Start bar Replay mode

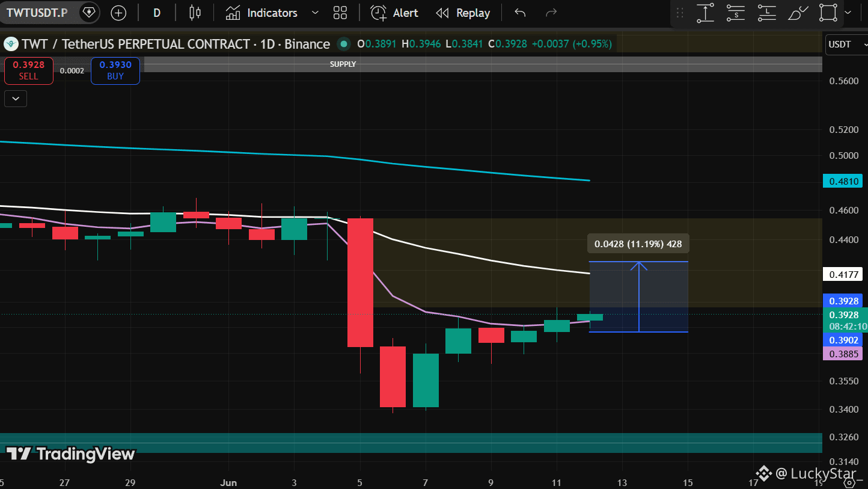[463, 13]
